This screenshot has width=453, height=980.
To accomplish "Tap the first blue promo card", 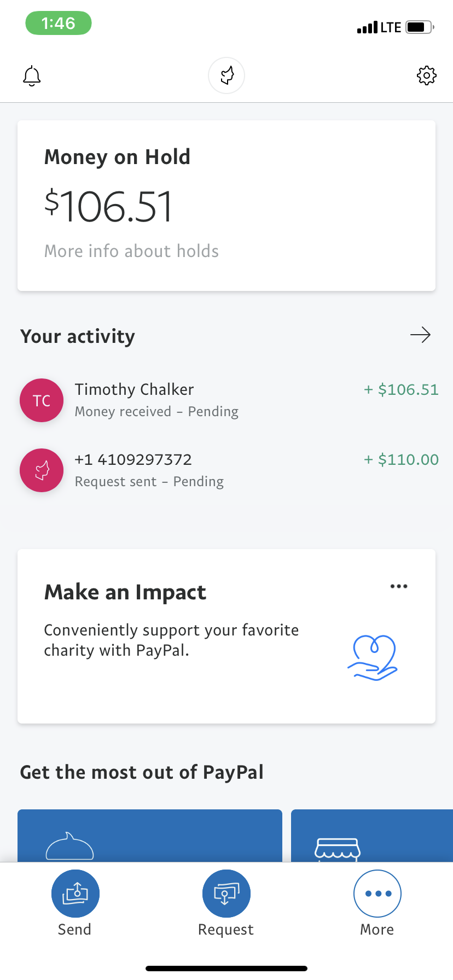I will pos(150,836).
